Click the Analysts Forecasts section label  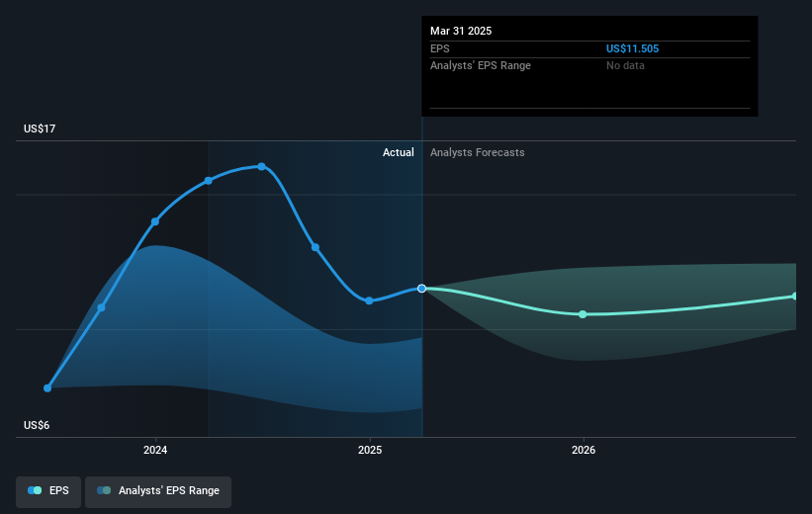tap(478, 152)
